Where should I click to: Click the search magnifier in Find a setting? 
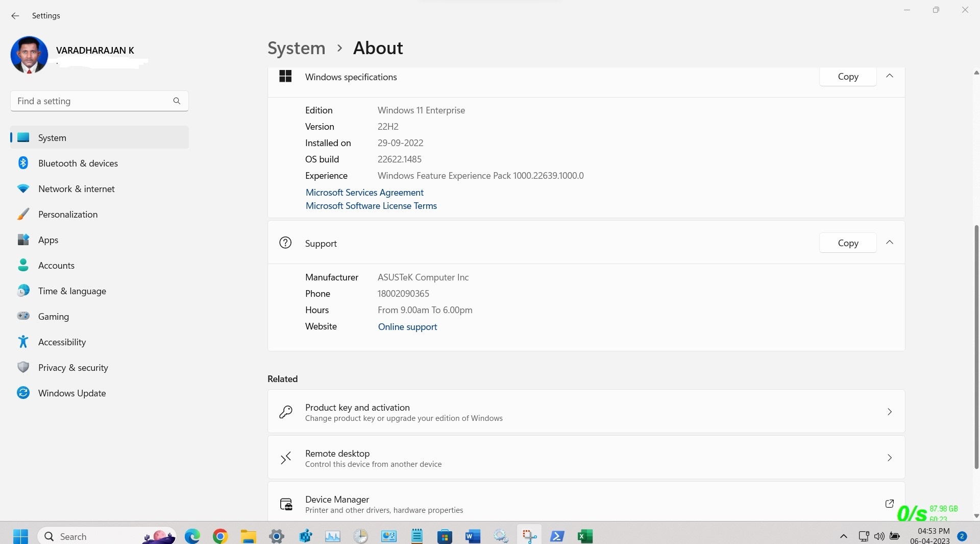[177, 101]
